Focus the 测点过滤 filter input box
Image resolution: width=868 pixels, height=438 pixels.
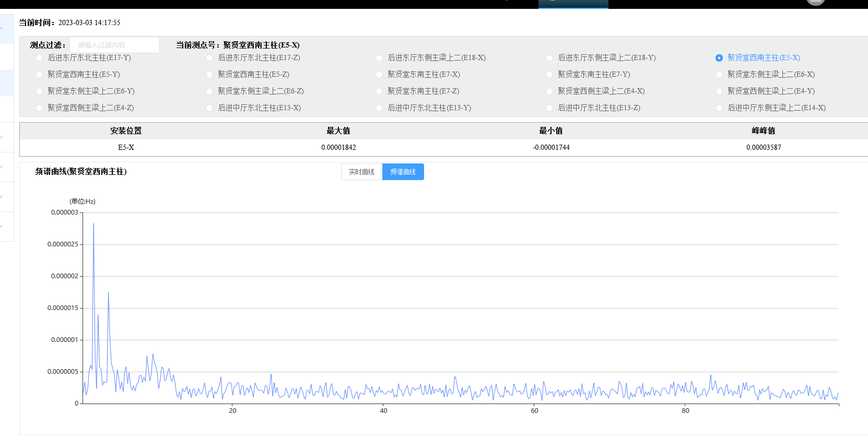click(114, 45)
